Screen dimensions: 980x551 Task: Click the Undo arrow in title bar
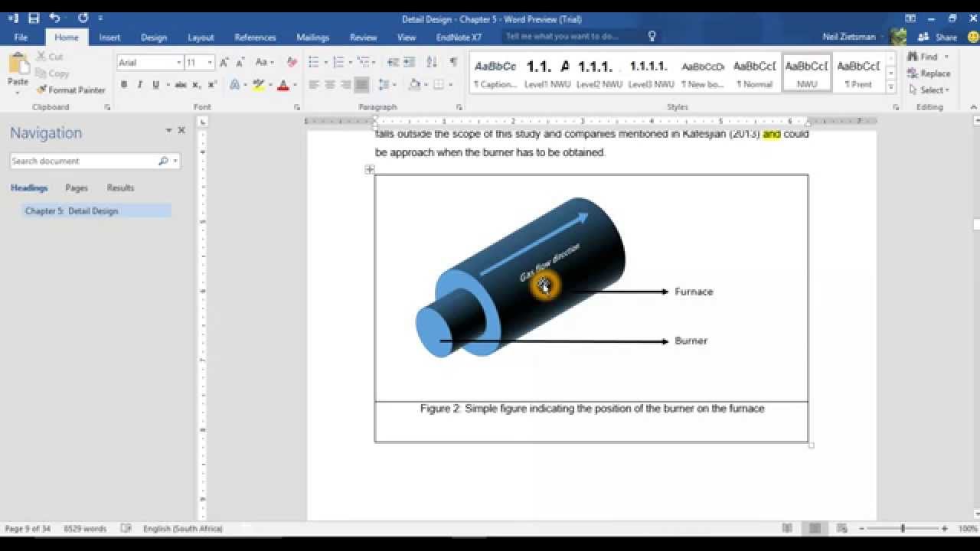point(54,18)
